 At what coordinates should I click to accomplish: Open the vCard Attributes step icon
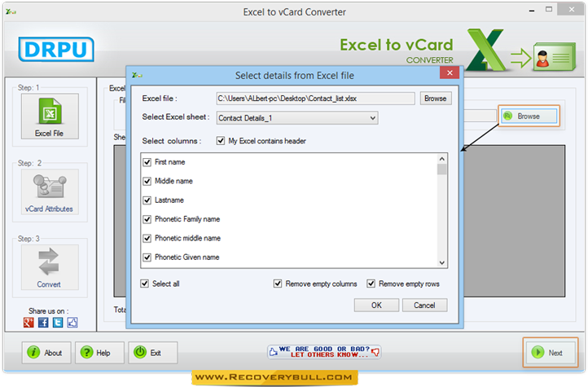coord(50,191)
